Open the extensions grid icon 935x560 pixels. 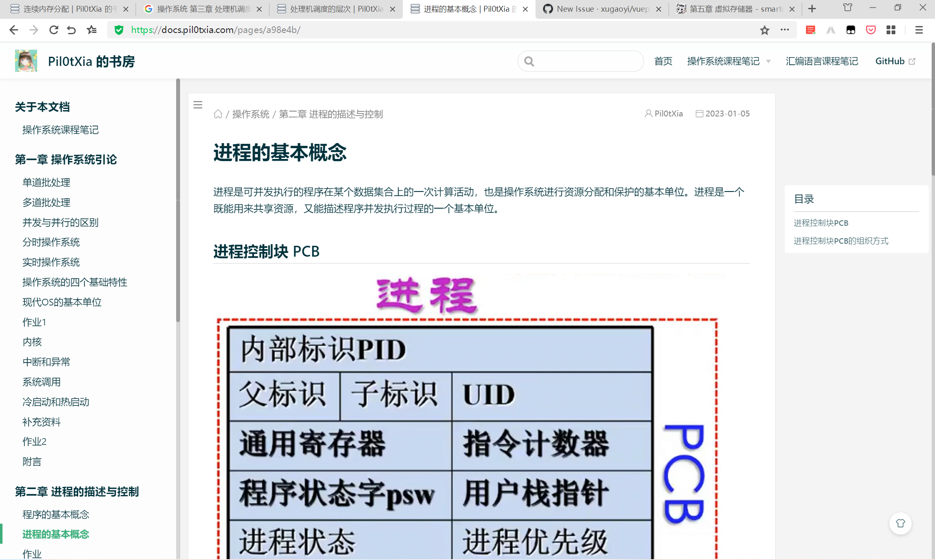click(891, 30)
